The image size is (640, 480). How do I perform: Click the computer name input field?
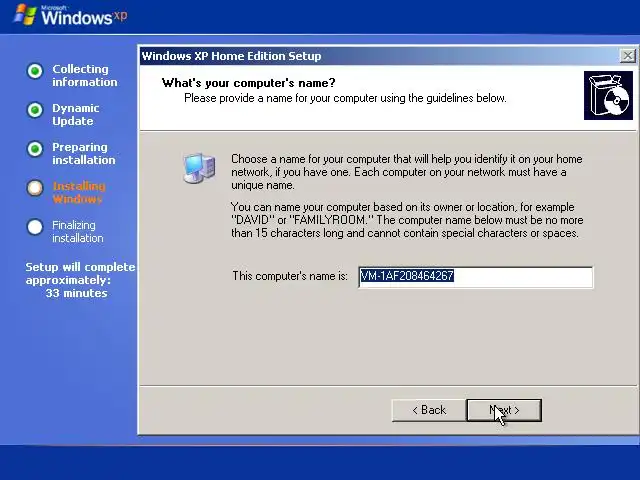click(476, 277)
